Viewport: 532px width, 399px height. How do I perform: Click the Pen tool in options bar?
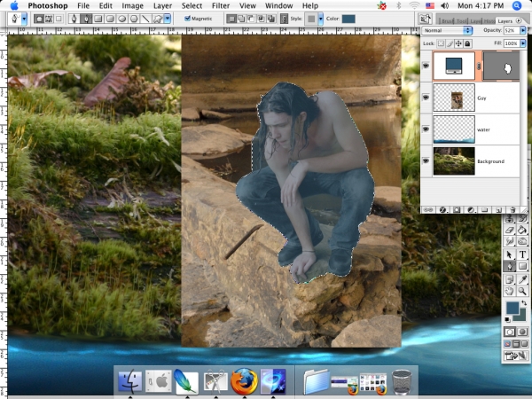click(74, 19)
